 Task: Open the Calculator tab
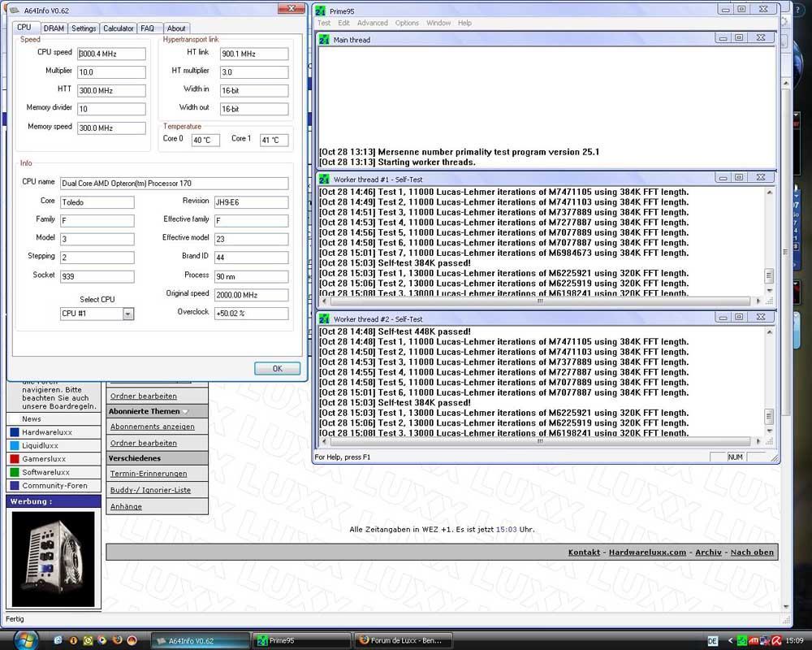pos(118,28)
